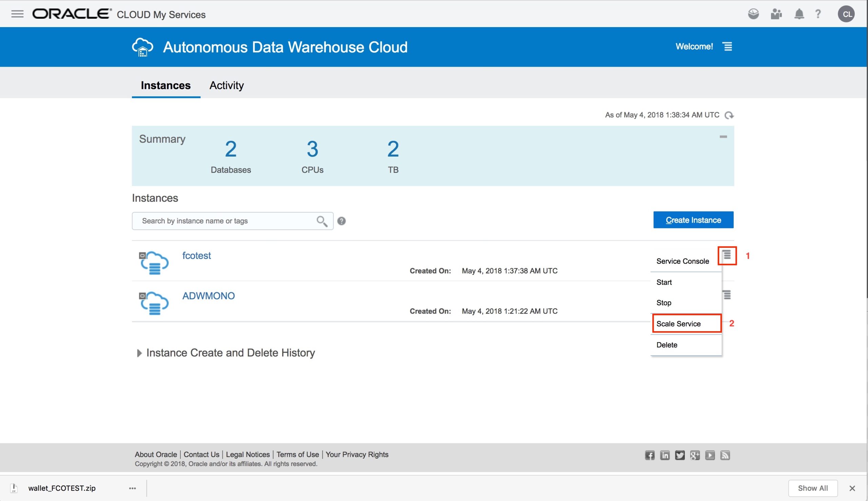Click the users/contacts icon in header
This screenshot has height=501, width=868.
776,14
